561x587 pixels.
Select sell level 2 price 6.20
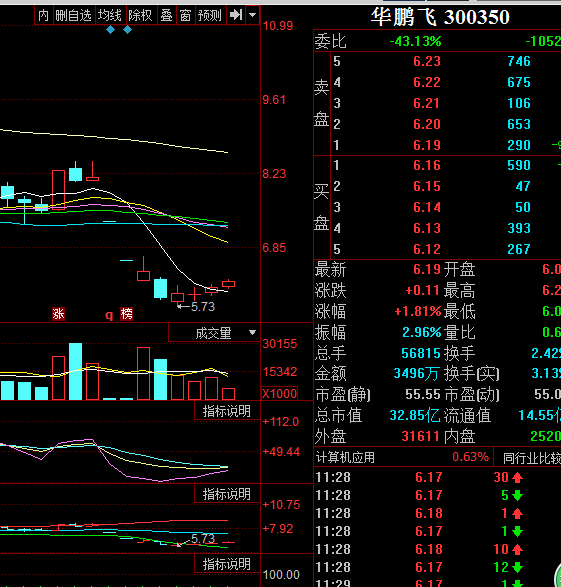tap(427, 124)
